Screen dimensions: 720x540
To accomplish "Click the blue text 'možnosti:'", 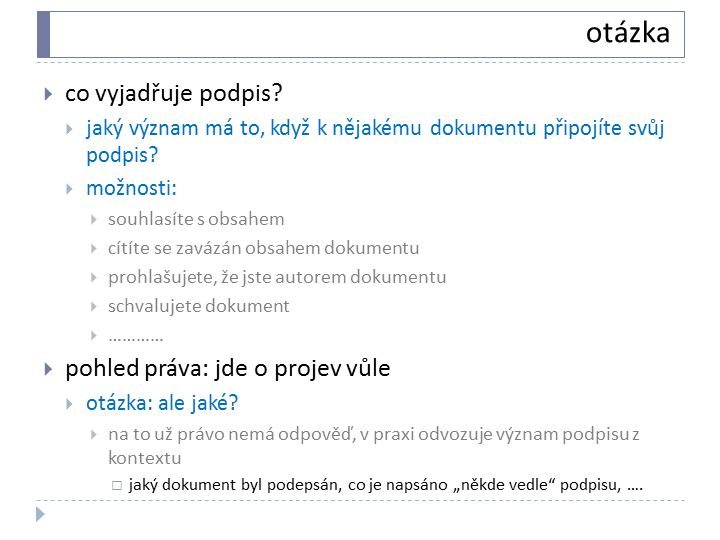I will point(131,188).
